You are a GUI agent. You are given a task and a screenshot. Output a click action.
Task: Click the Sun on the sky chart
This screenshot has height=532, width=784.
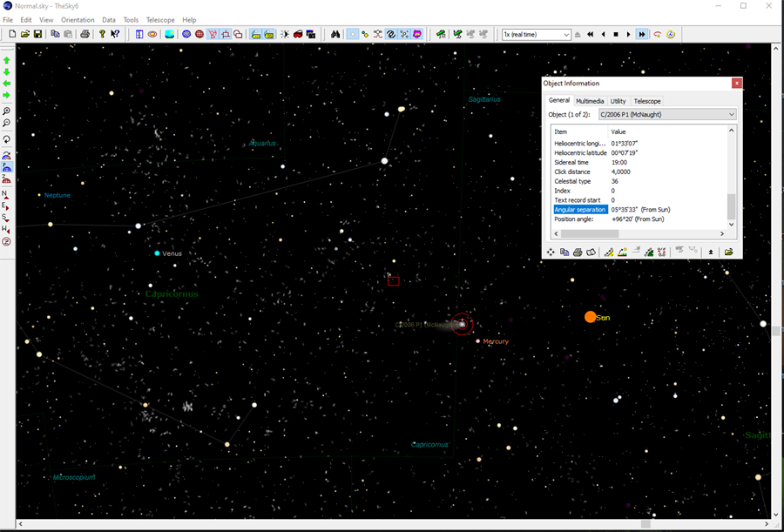click(591, 317)
